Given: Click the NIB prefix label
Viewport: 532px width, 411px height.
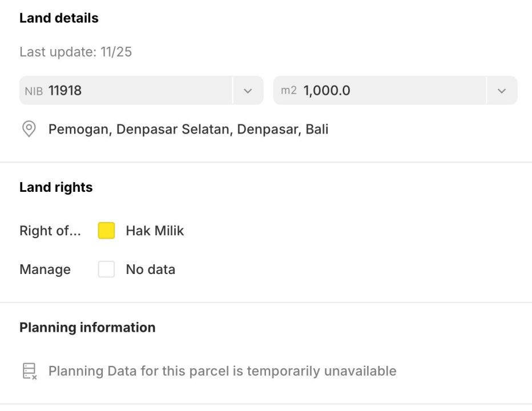Looking at the screenshot, I should point(34,91).
